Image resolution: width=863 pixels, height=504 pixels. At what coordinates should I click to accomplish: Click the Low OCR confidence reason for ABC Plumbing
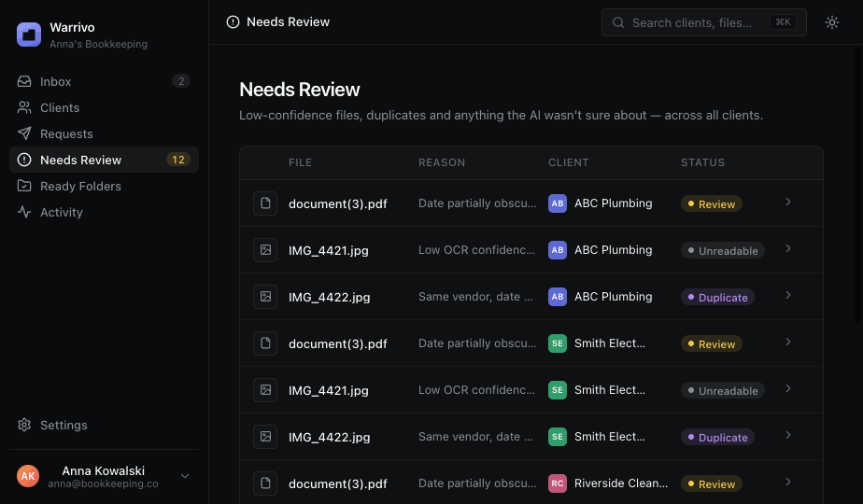coord(476,250)
